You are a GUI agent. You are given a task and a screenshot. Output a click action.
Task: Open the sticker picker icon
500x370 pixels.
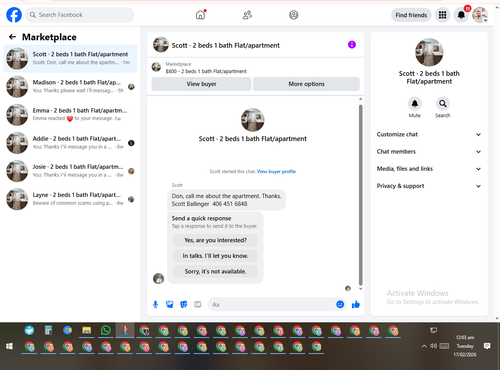pyautogui.click(x=184, y=304)
